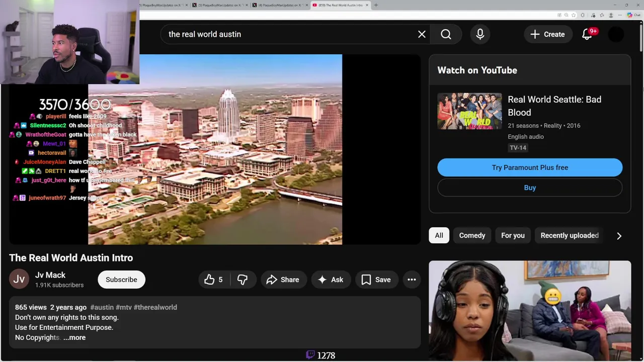Save the video to a playlist

tap(376, 280)
